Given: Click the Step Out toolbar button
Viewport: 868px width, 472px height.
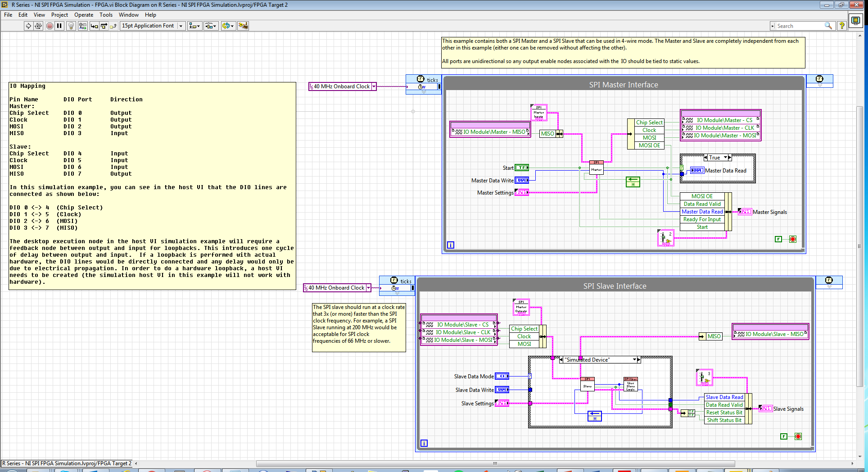Looking at the screenshot, I should click(113, 26).
